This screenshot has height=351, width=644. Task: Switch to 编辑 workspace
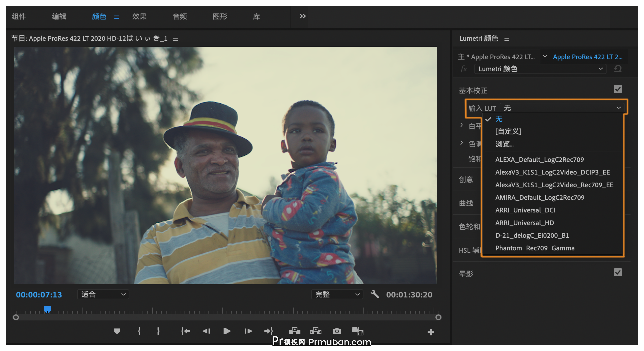(x=59, y=16)
